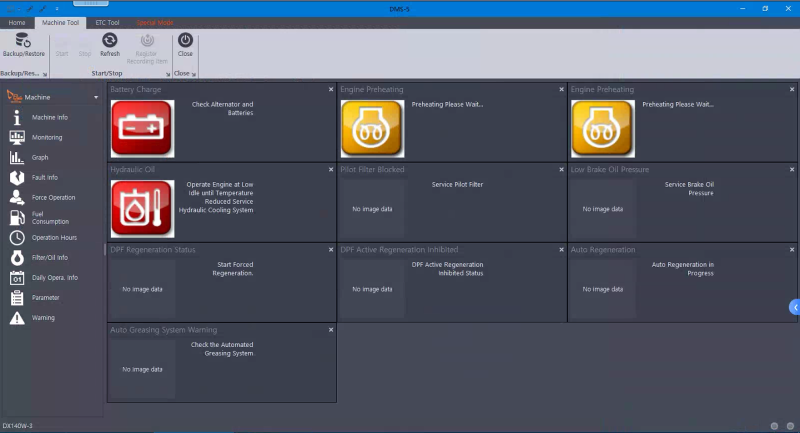This screenshot has width=800, height=433.
Task: Close the Auto Greasing System Warning panel
Action: click(330, 329)
